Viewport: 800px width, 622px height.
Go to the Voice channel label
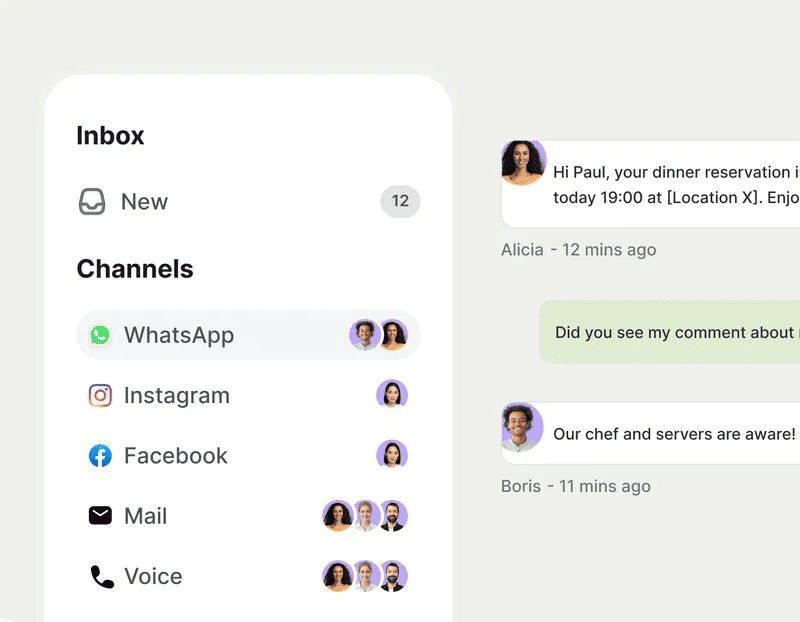click(x=153, y=577)
